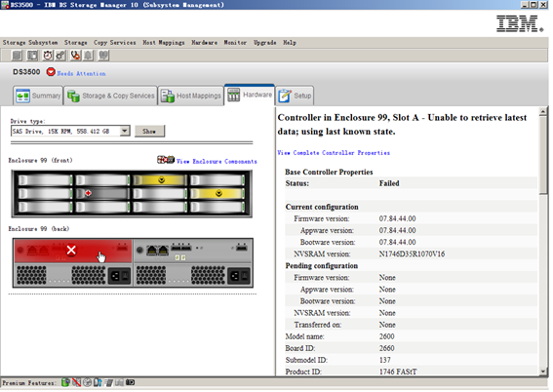Open the Monitor menu
The image size is (553, 392).
pos(235,43)
